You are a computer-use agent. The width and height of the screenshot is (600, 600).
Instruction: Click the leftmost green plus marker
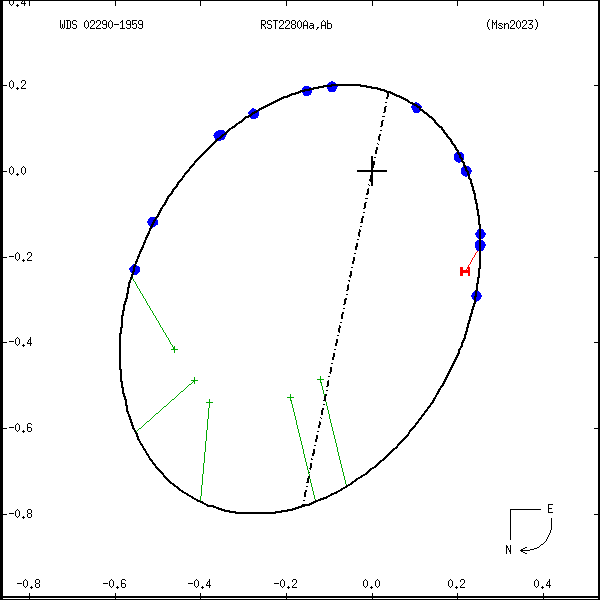pos(175,349)
